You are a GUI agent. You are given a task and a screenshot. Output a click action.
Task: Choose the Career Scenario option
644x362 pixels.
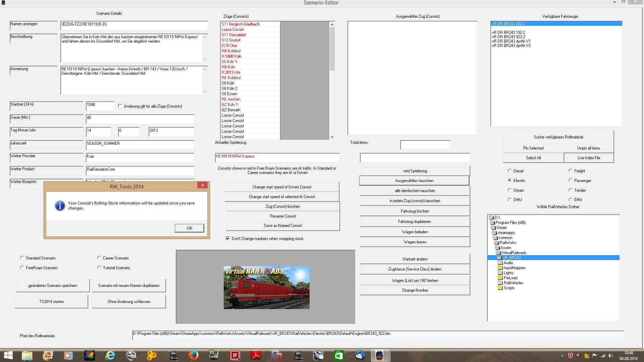(99, 258)
